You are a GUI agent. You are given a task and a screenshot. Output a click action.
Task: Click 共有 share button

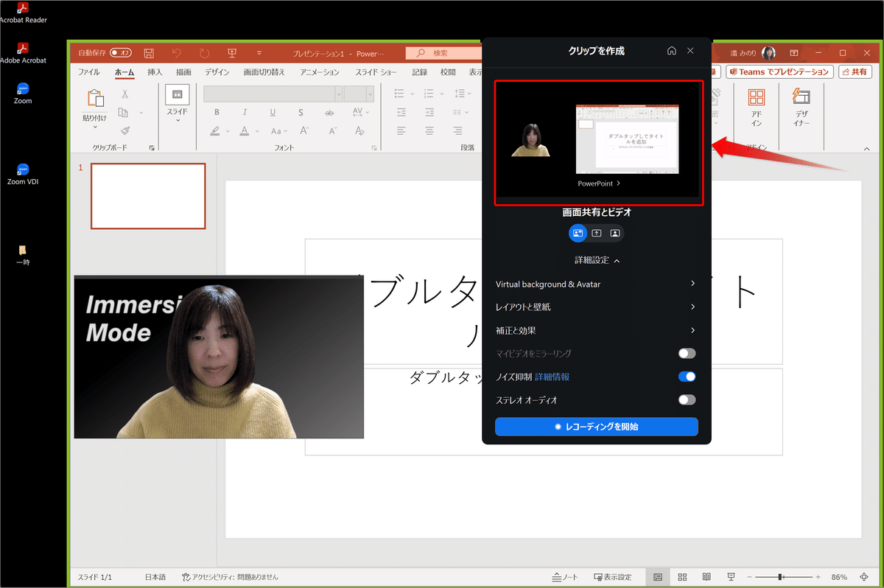(855, 71)
